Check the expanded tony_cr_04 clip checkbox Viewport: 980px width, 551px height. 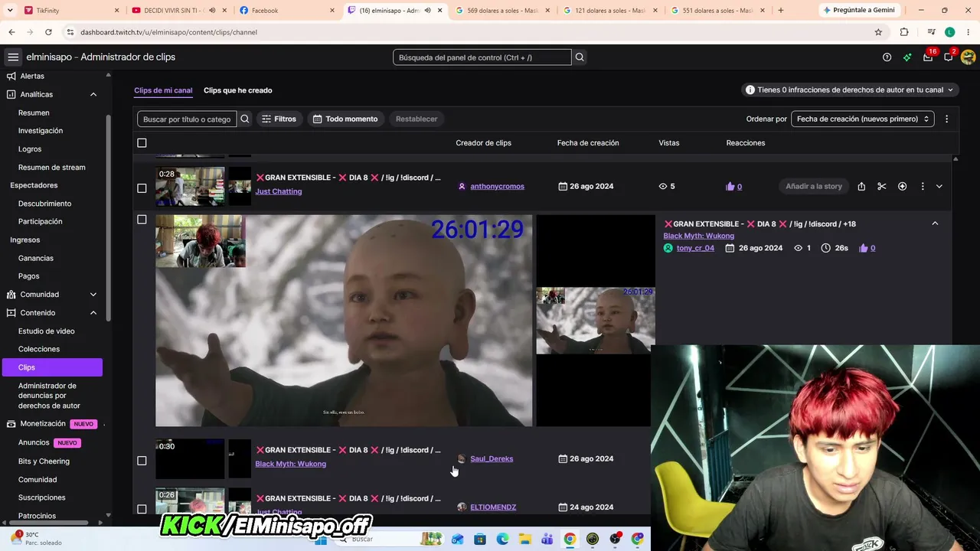point(142,220)
